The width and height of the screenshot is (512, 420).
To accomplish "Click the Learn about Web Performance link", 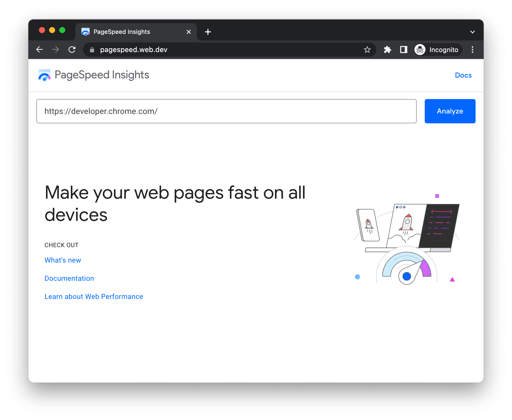I will pos(94,296).
